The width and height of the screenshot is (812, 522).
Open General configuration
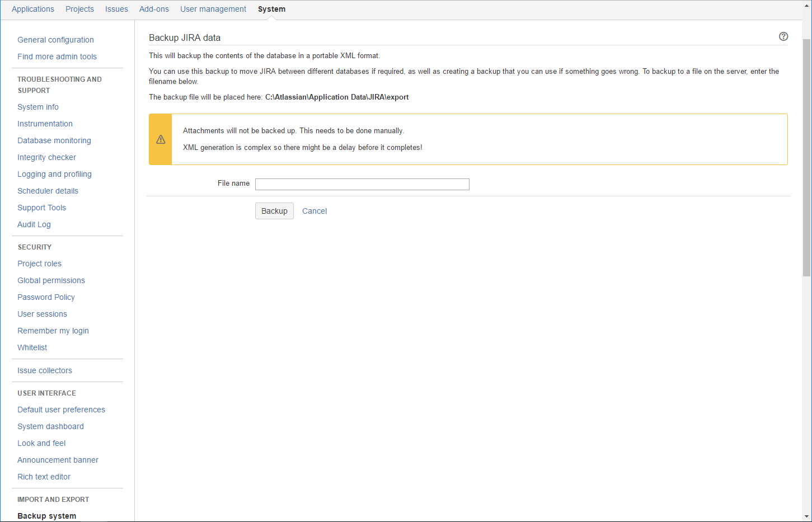pos(55,40)
